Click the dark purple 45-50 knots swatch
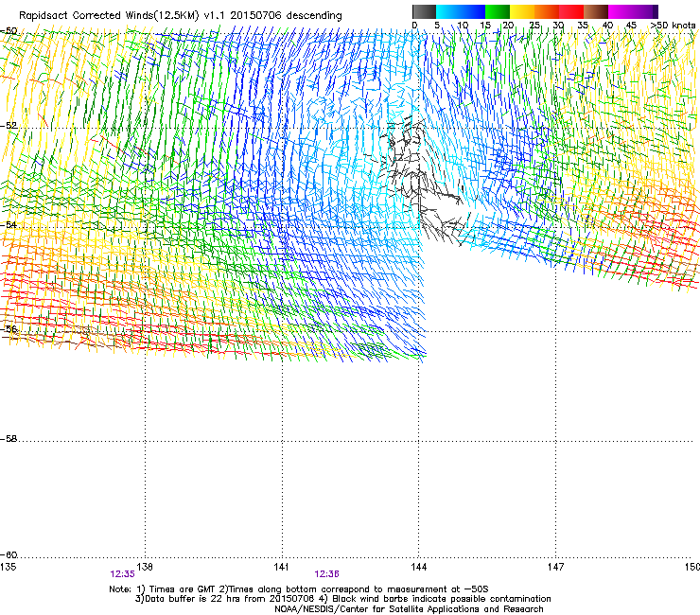 tap(645, 11)
